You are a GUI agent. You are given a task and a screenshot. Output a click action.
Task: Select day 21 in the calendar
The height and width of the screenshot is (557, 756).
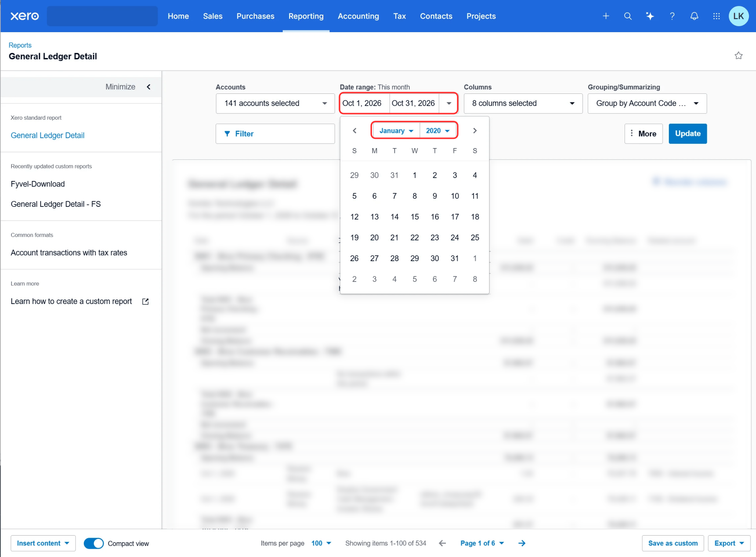click(x=395, y=238)
